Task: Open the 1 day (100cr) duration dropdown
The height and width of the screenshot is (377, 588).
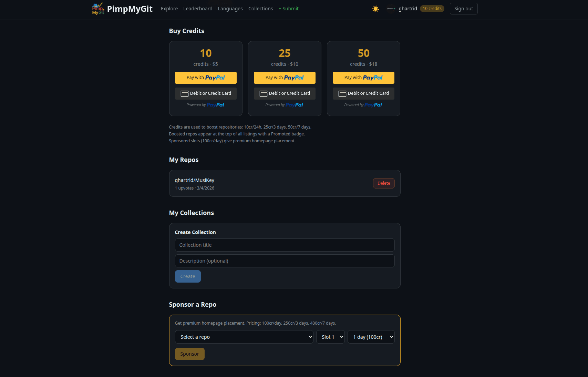Action: point(371,337)
